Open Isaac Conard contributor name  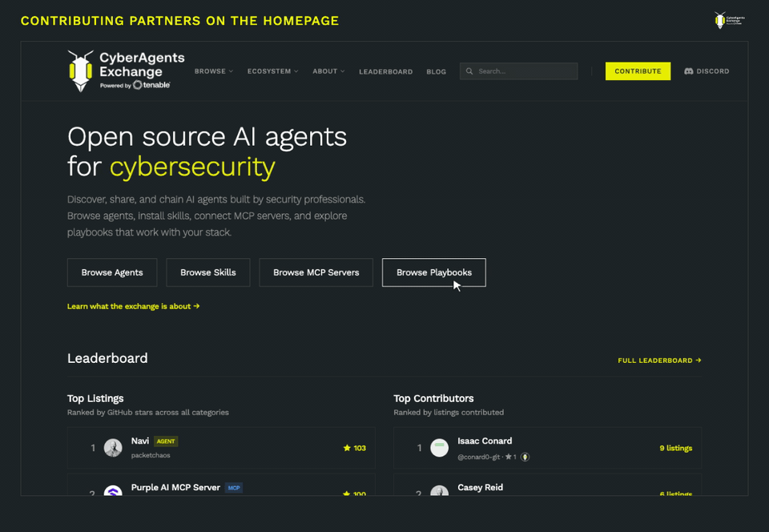point(485,441)
